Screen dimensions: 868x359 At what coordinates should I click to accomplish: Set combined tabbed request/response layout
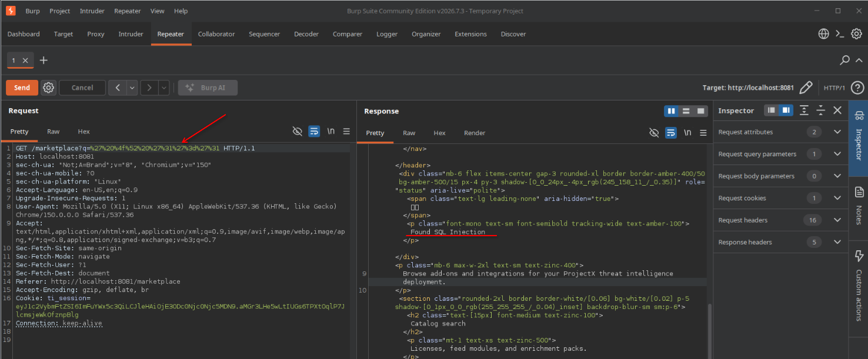tap(700, 111)
